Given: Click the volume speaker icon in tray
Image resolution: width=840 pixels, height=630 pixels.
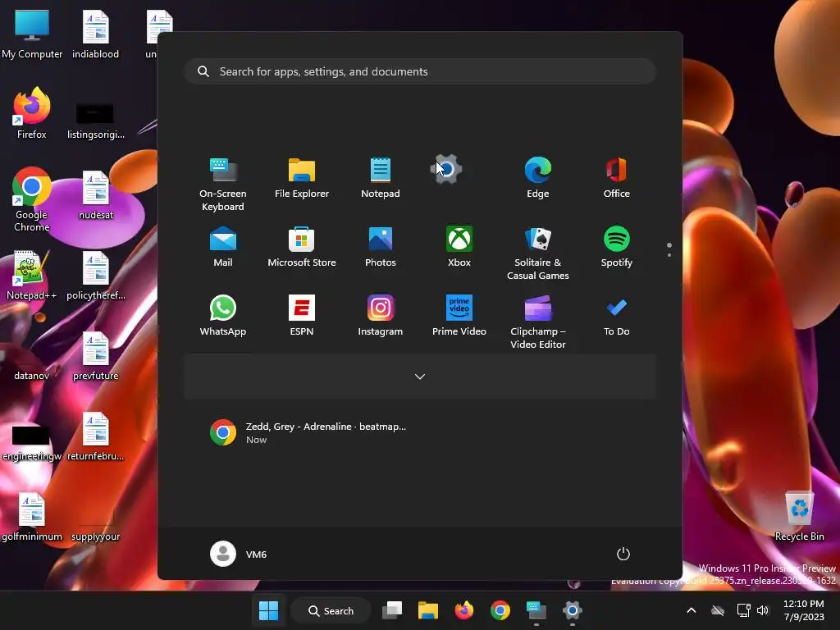Looking at the screenshot, I should click(x=763, y=610).
